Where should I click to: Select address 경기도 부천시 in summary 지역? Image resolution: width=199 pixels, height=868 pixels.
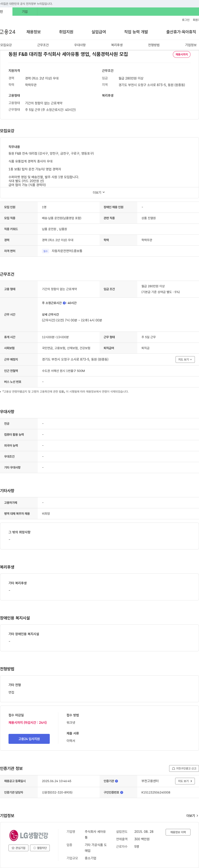(152, 85)
